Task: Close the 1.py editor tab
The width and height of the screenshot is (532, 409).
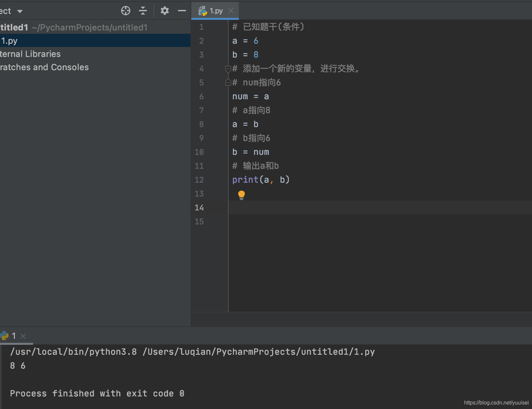Action: tap(231, 11)
